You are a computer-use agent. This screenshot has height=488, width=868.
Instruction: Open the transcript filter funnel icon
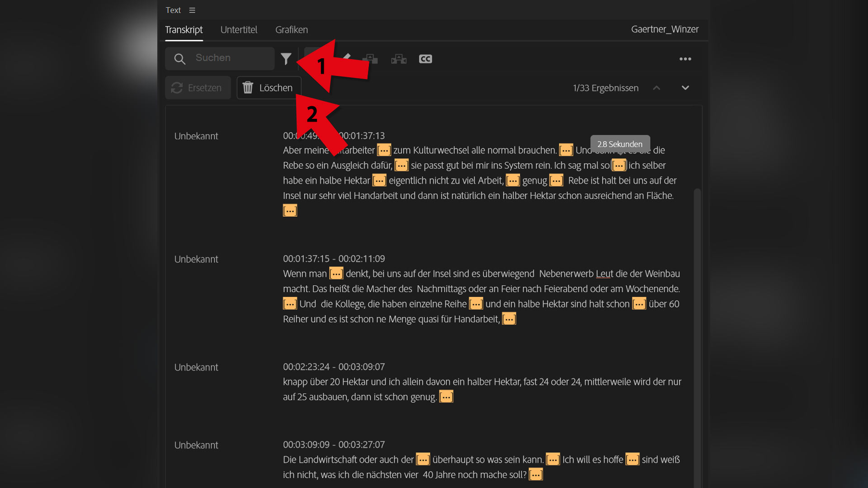(x=286, y=59)
